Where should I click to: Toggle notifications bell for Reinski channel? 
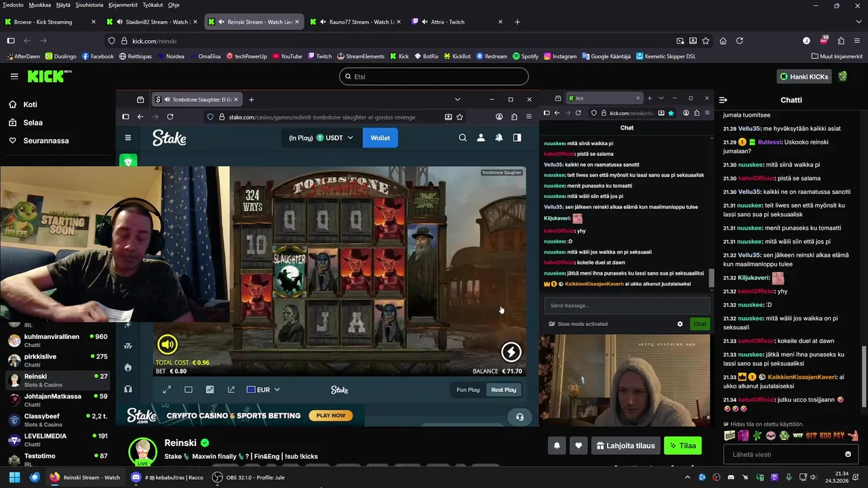coord(557,445)
